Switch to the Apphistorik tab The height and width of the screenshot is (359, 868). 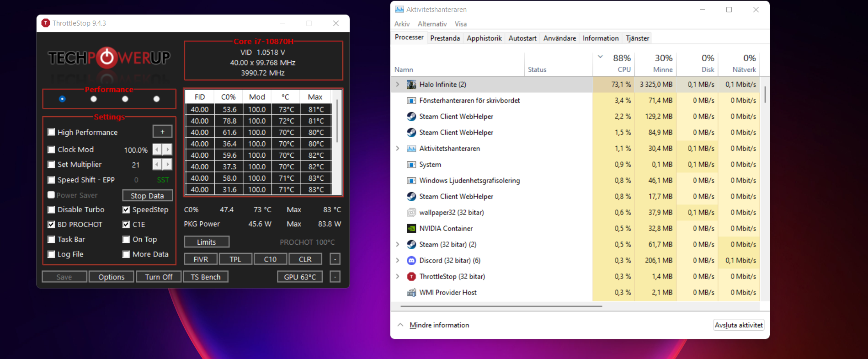(484, 38)
